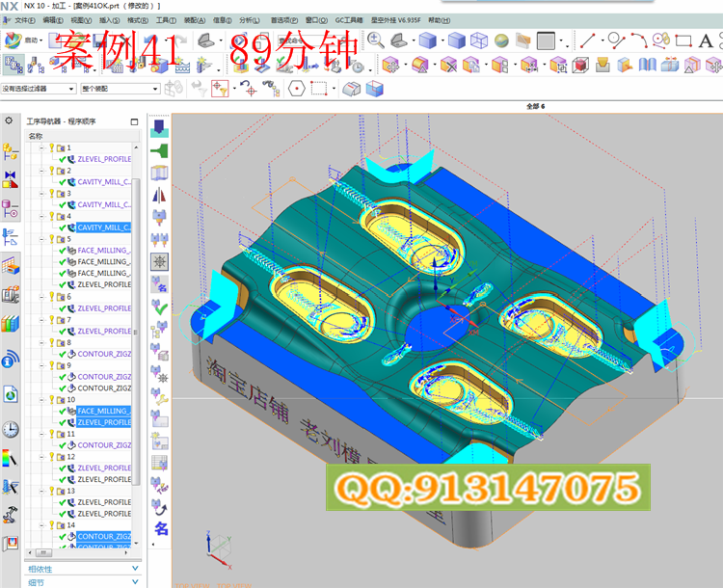Screen dimensions: 723x588
Task: Collapse program group 5
Action: click(x=41, y=239)
